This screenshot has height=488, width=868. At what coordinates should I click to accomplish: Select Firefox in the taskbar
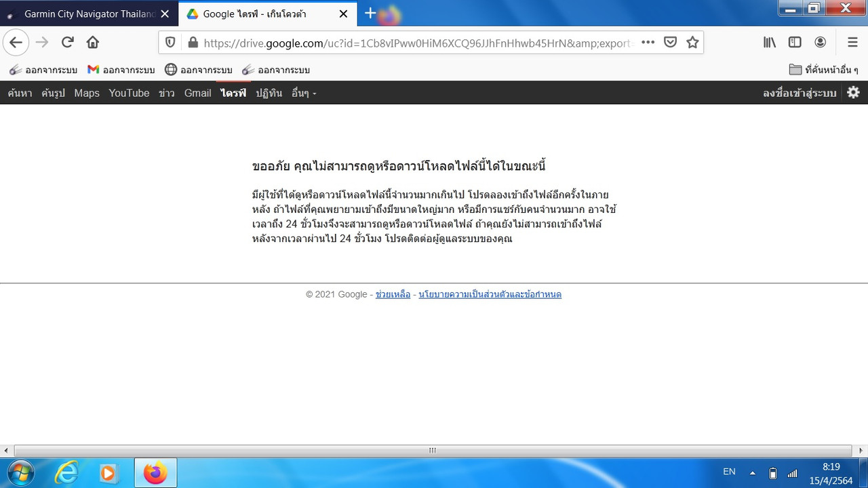(155, 472)
